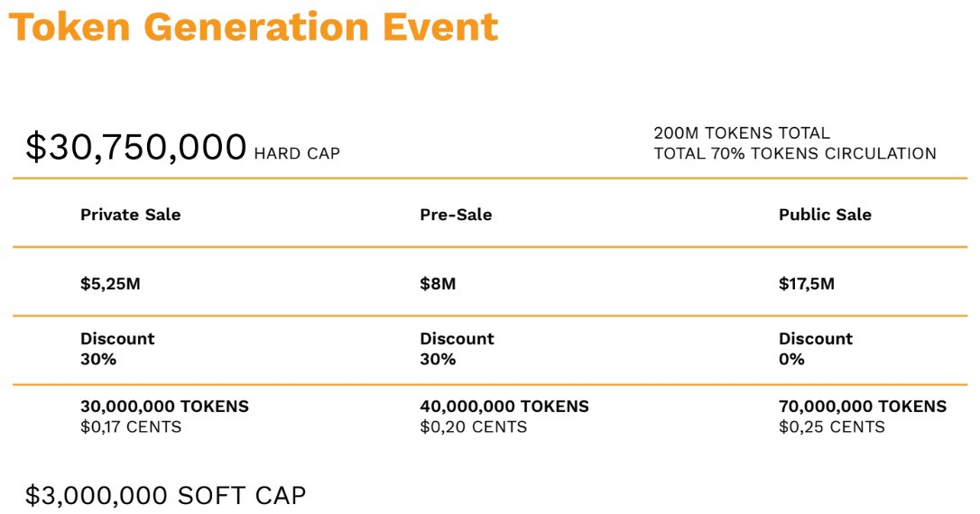Click the $17,5M public sale amount

click(x=806, y=284)
